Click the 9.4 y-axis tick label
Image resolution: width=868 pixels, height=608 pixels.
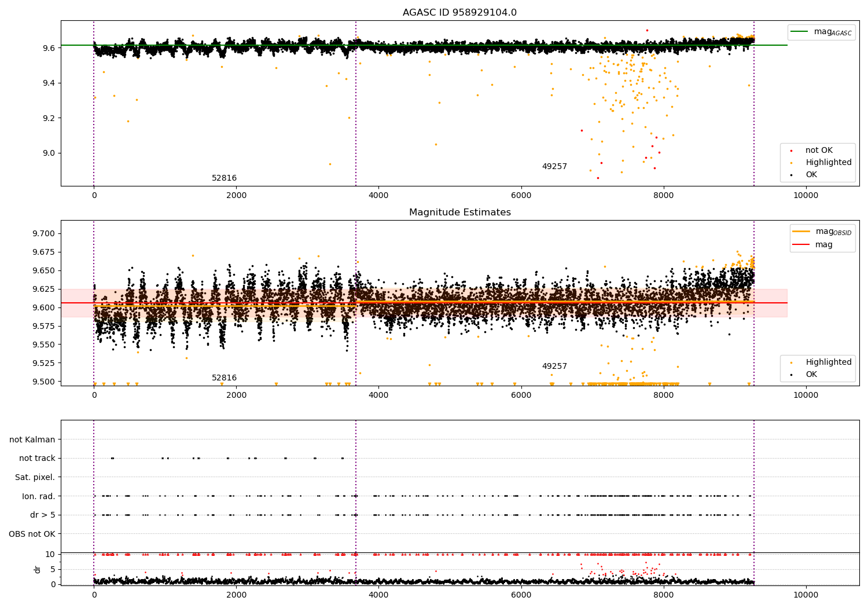click(49, 83)
